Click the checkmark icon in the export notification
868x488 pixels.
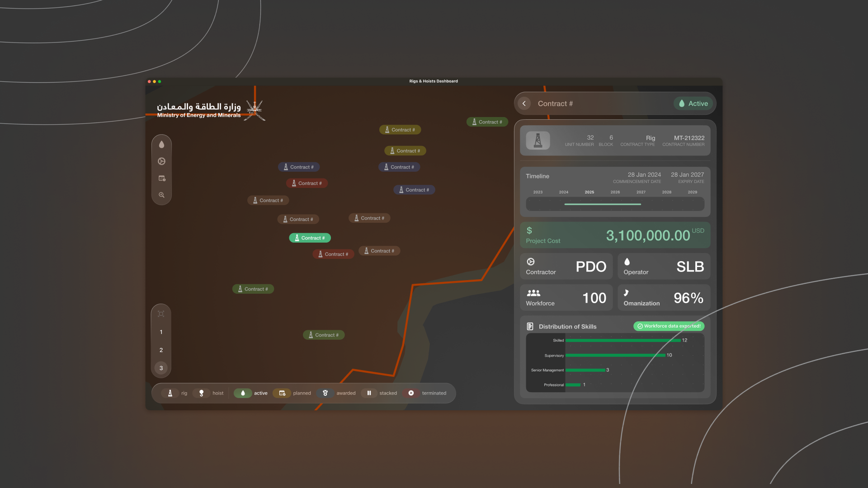pyautogui.click(x=640, y=326)
